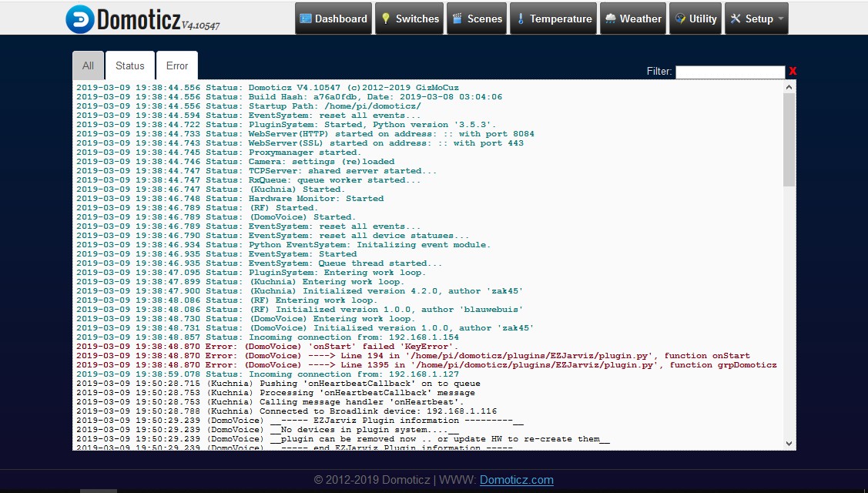
Task: Open the Domoticz.com footer link
Action: coord(516,480)
